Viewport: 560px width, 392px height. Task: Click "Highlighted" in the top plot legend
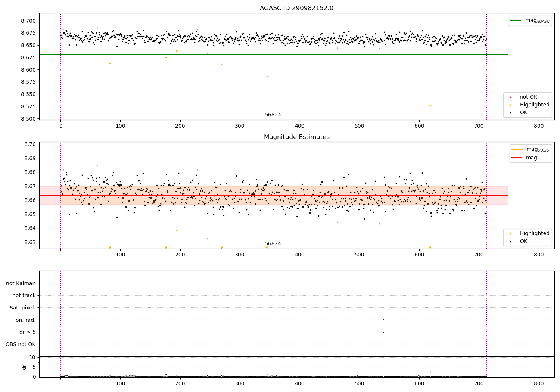click(535, 105)
